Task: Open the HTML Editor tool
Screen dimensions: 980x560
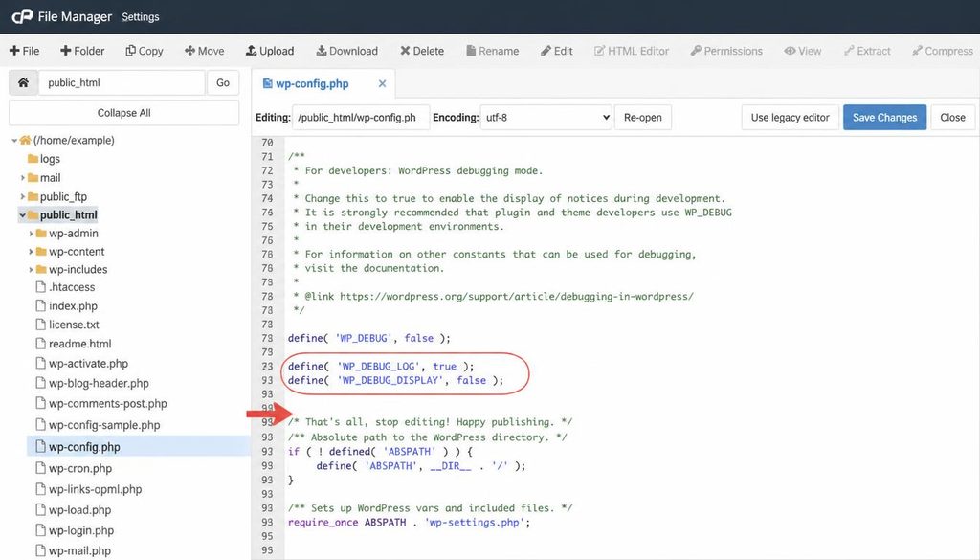Action: tap(632, 51)
